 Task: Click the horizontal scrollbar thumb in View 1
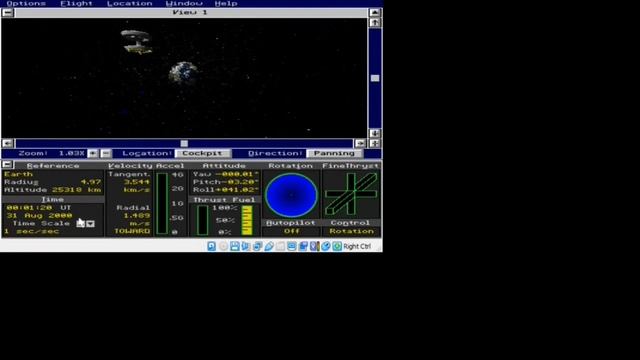(x=184, y=143)
